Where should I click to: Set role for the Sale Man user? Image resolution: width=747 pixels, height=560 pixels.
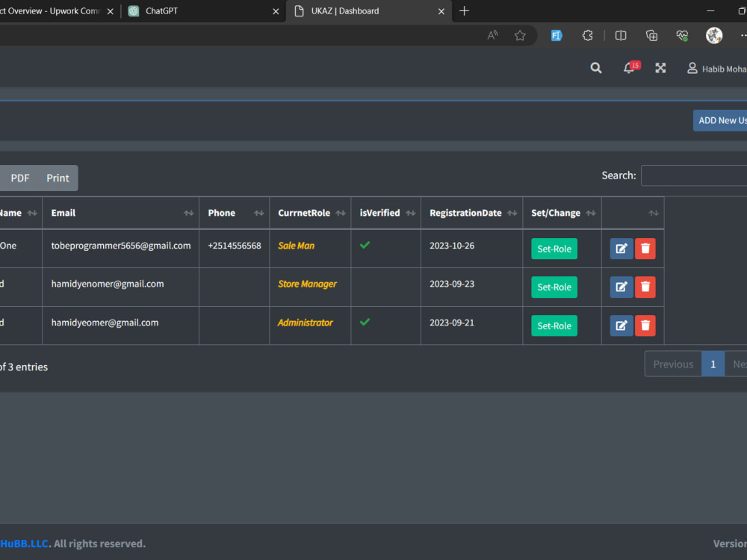click(x=554, y=249)
